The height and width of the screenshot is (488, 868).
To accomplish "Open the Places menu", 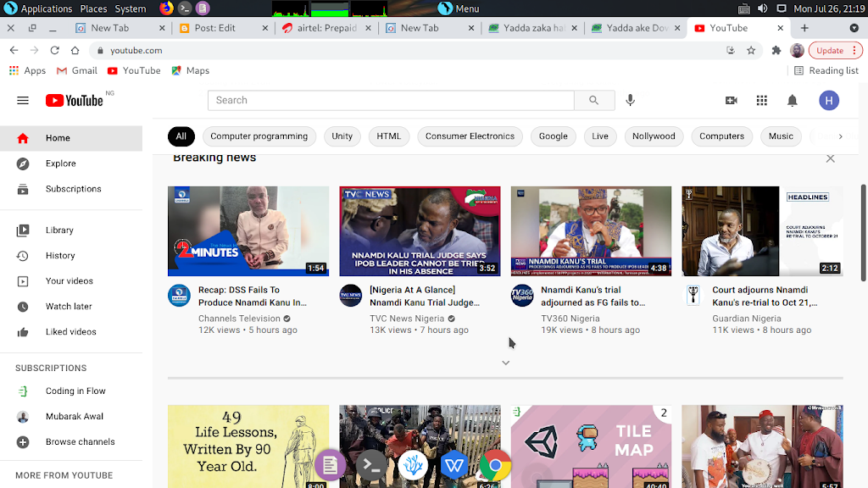I will pos(93,8).
